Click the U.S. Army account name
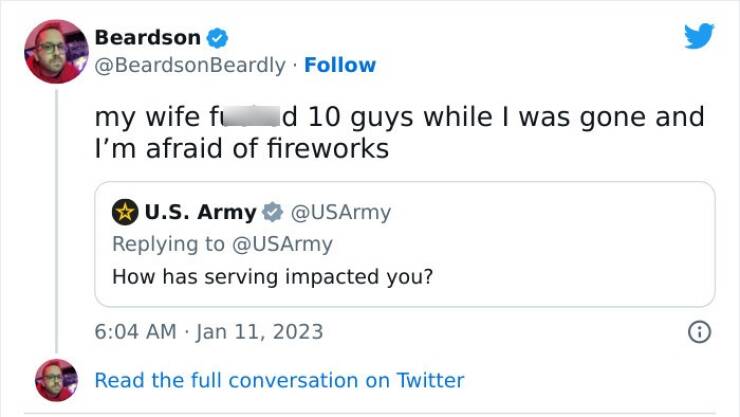The width and height of the screenshot is (740, 417). pos(200,212)
